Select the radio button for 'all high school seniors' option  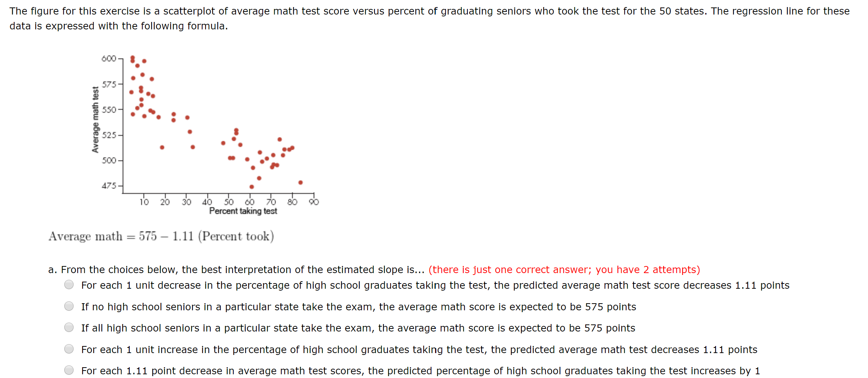click(x=69, y=327)
